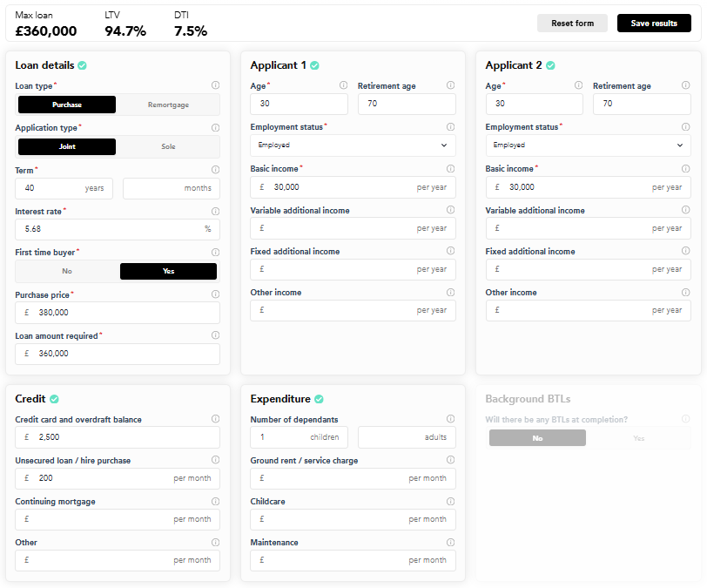
Task: Focus the Term months input field
Action: (171, 188)
